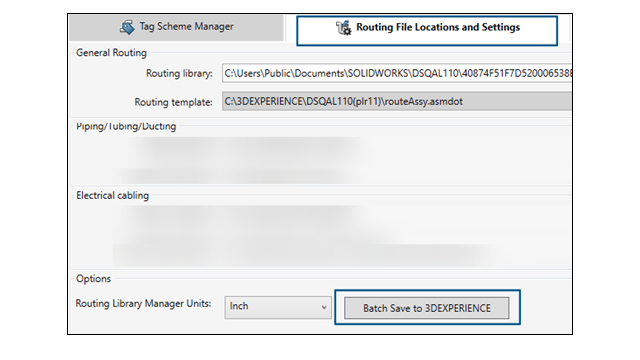The image size is (640, 360).
Task: Click Batch Save to 3DEXPERIENCE button
Action: [427, 308]
